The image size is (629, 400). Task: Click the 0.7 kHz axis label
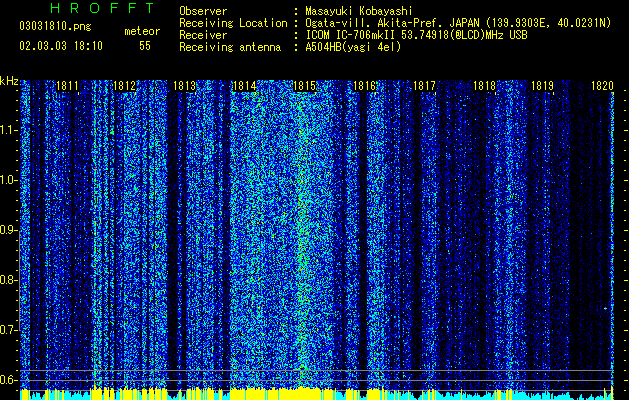click(x=8, y=330)
